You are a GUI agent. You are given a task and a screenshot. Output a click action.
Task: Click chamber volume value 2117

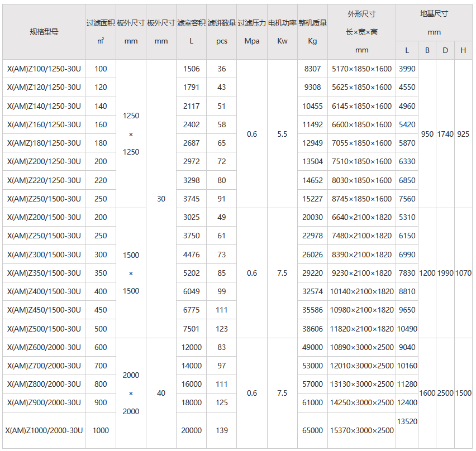pyautogui.click(x=191, y=106)
